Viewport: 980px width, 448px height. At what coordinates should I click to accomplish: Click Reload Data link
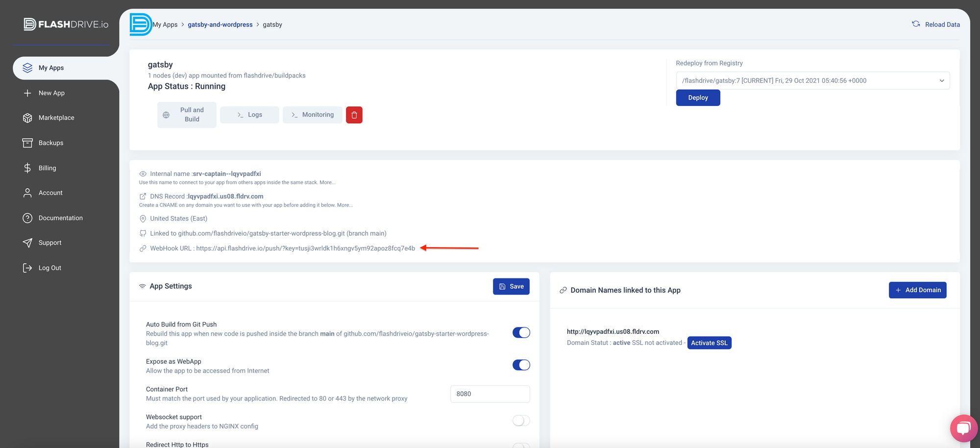point(942,25)
